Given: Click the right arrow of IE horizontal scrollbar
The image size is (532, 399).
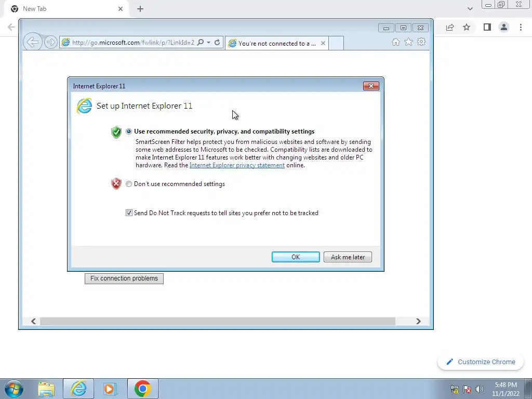Looking at the screenshot, I should [x=418, y=321].
